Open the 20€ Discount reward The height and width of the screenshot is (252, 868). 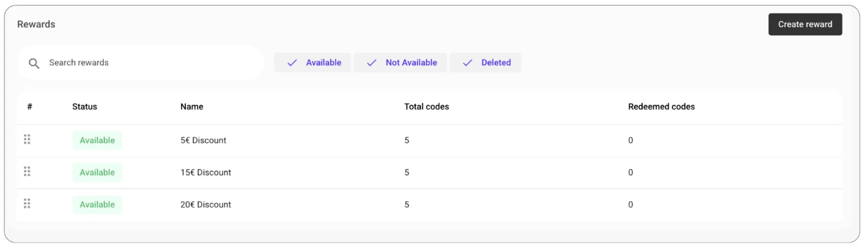(206, 205)
